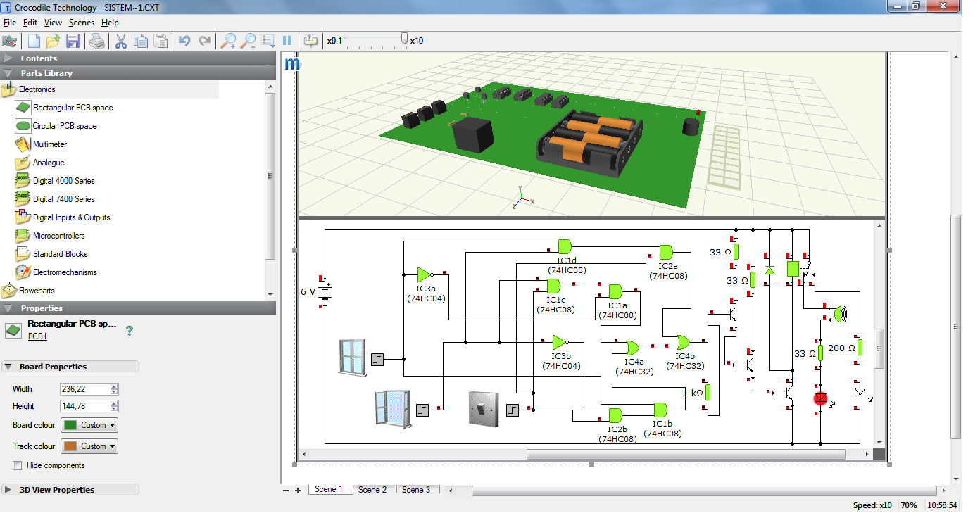Zoom in with the magnifier plus icon
980x518 pixels.
tap(228, 41)
